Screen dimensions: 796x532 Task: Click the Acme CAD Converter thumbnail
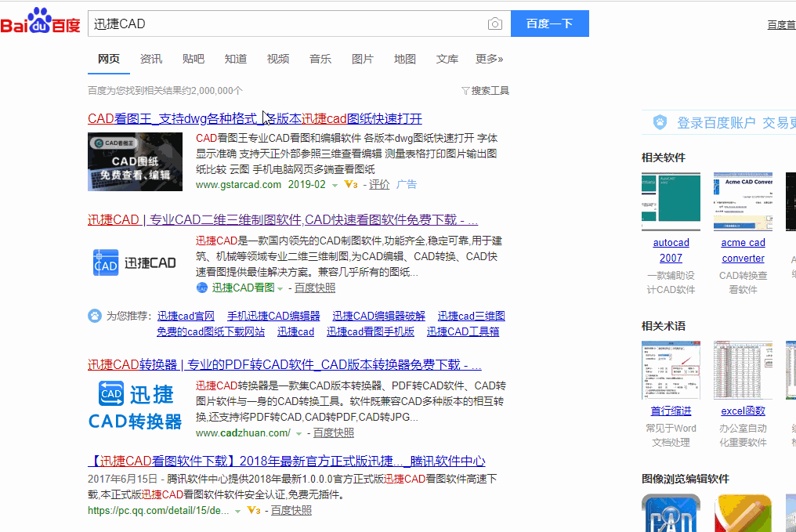(x=744, y=201)
